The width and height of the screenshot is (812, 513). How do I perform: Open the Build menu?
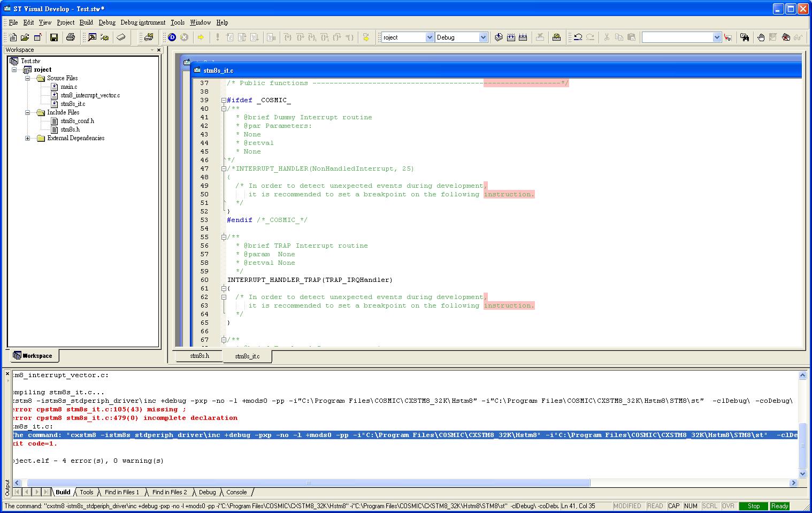tap(86, 22)
